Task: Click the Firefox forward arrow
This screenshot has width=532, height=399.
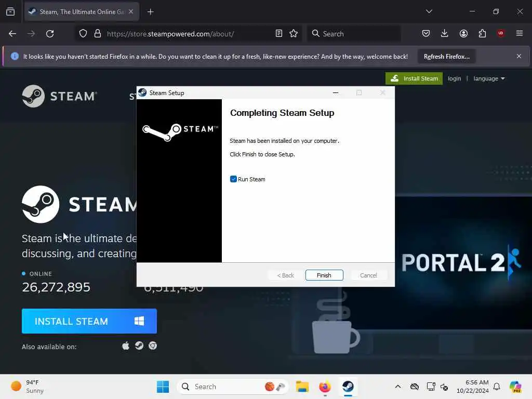Action: [31, 34]
